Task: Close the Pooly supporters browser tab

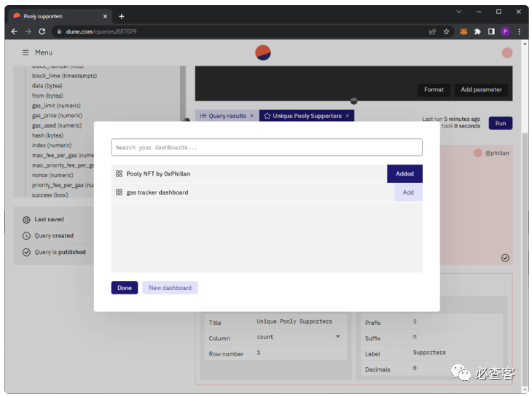Action: point(105,16)
